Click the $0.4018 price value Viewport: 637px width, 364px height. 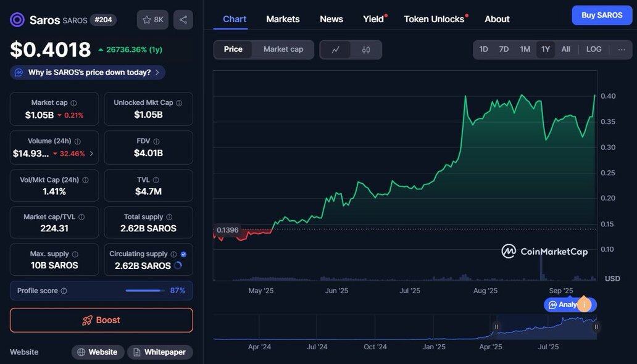coord(51,49)
